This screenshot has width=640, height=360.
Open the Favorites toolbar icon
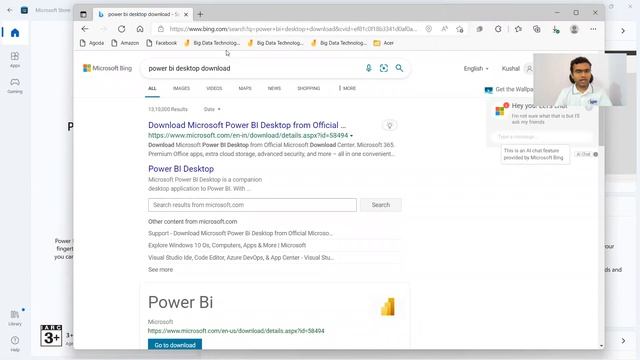[x=518, y=29]
